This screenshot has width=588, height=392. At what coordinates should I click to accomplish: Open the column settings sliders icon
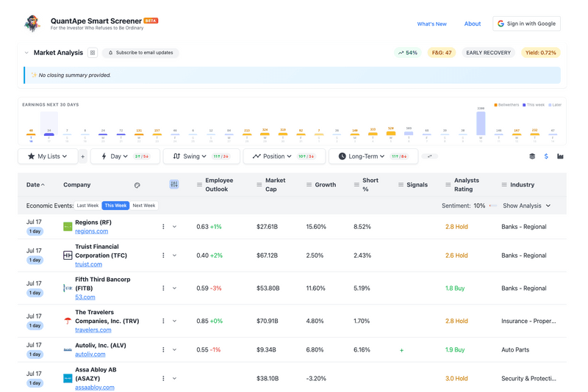pos(174,184)
